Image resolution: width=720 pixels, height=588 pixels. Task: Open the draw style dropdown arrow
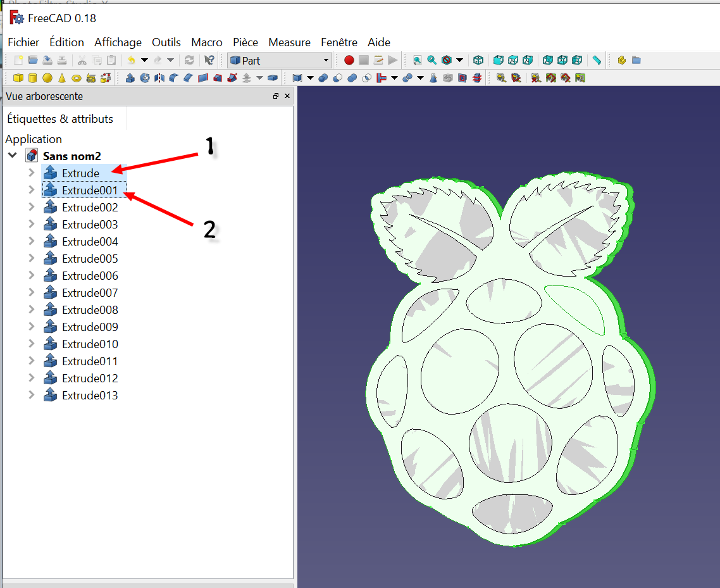(x=459, y=60)
